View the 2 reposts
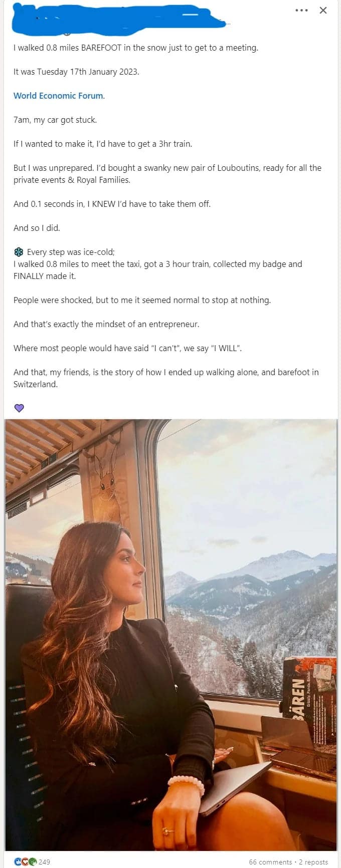Image resolution: width=341 pixels, height=868 pixels. coord(313,862)
